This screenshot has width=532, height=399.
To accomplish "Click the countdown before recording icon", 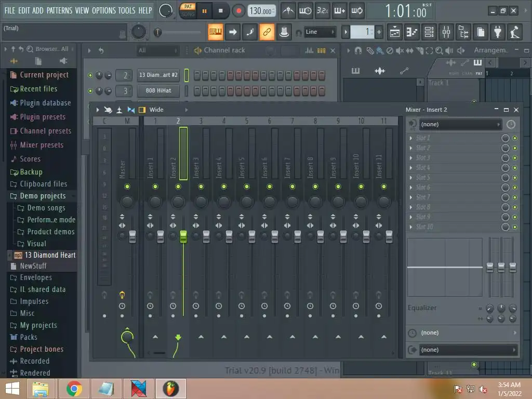I will tap(322, 11).
